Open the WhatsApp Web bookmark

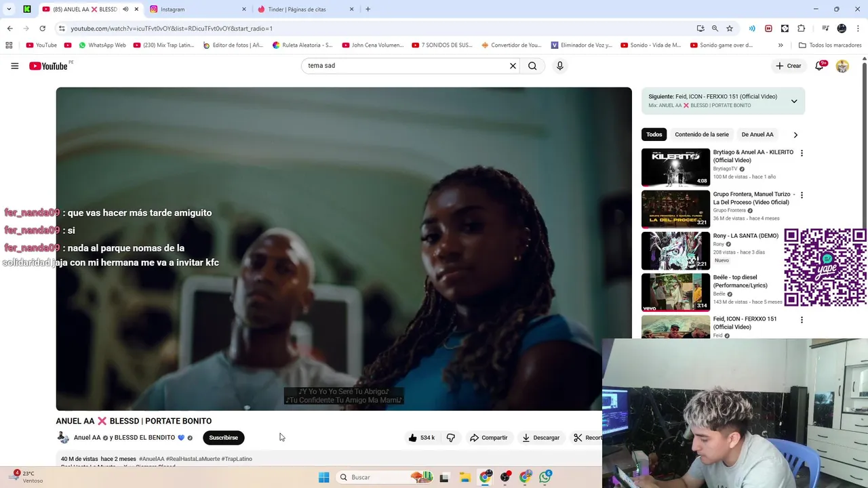click(102, 45)
